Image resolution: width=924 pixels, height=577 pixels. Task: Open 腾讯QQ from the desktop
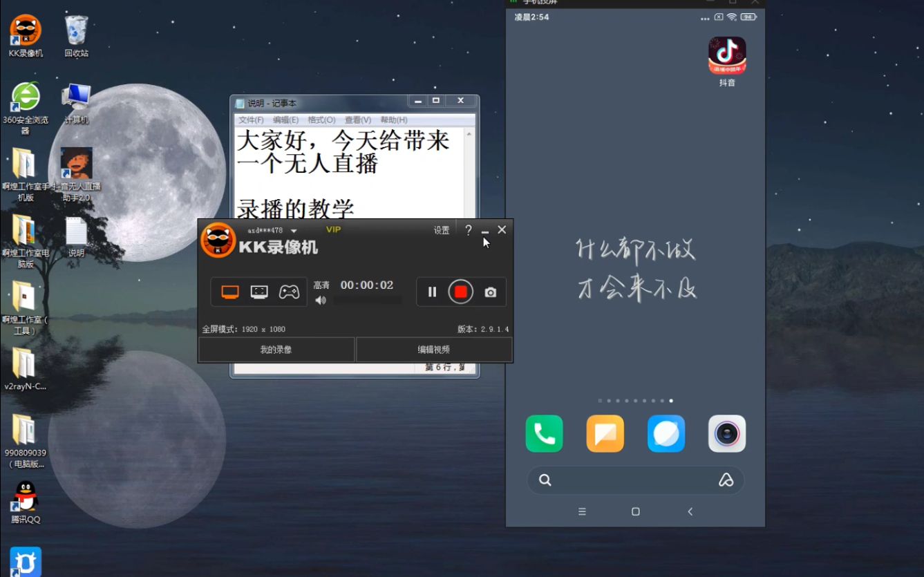click(x=24, y=496)
